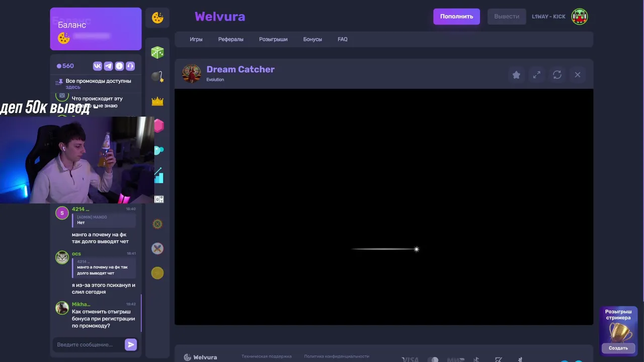Add Dream Catcher to favorites
This screenshot has height=362, width=644.
(516, 75)
